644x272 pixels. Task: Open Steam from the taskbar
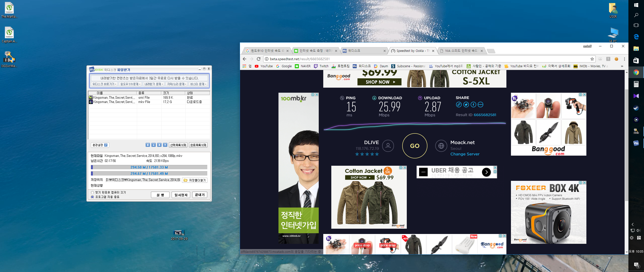click(x=636, y=108)
